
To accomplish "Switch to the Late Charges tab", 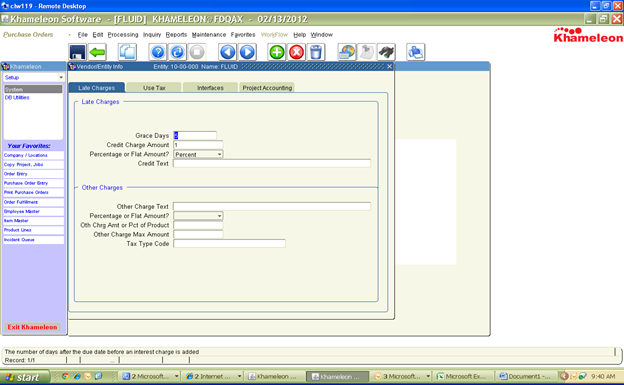I will tap(97, 88).
